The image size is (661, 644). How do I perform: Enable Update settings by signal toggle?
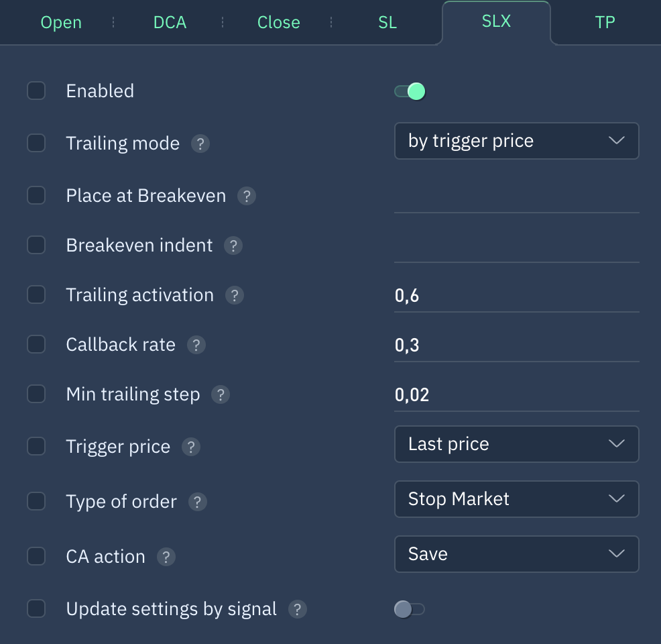(410, 609)
